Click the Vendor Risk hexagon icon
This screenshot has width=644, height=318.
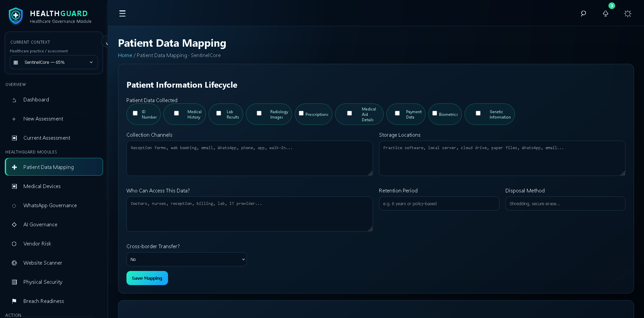[x=14, y=244]
